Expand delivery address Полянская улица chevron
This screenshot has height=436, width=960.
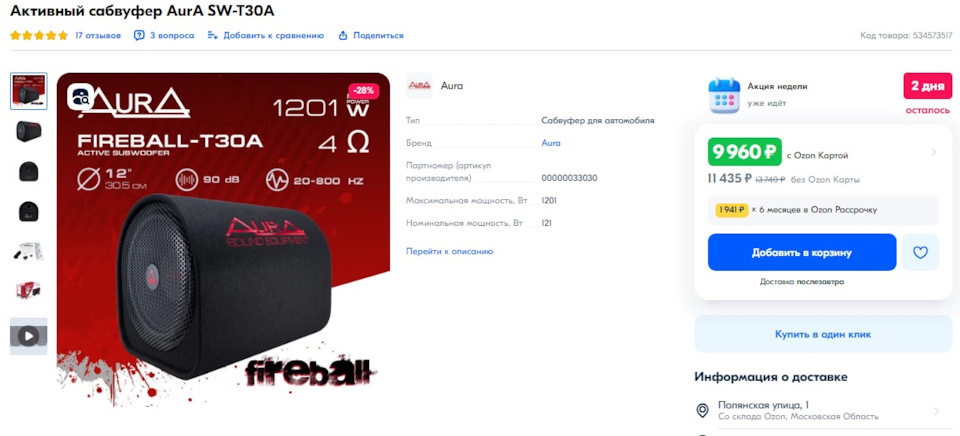pyautogui.click(x=936, y=411)
